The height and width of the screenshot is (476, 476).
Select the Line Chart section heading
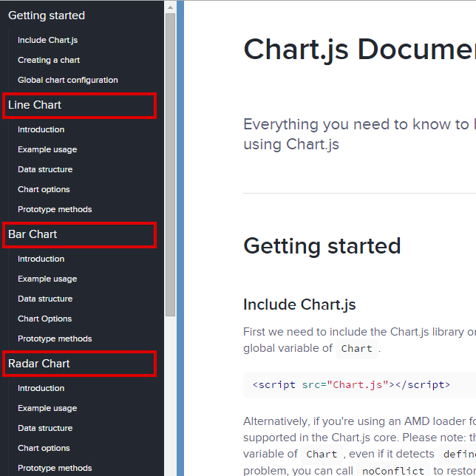pyautogui.click(x=35, y=105)
